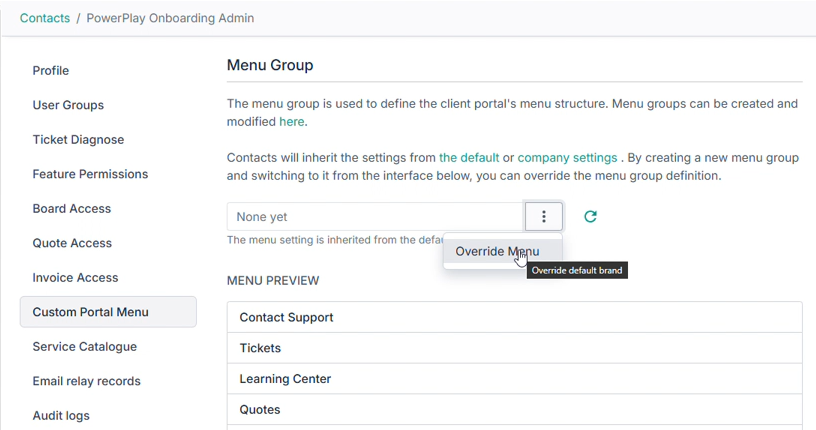Image resolution: width=816 pixels, height=430 pixels.
Task: Select Invoice Access in sidebar
Action: (x=75, y=278)
